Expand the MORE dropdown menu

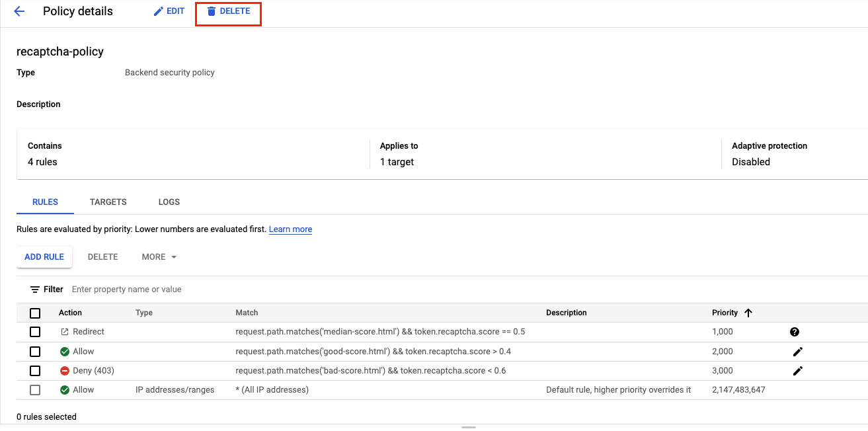click(x=159, y=257)
